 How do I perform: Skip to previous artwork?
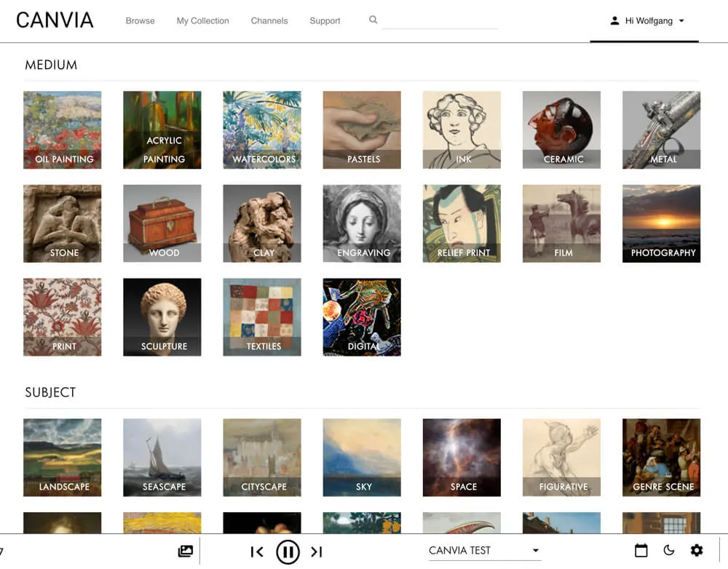257,552
